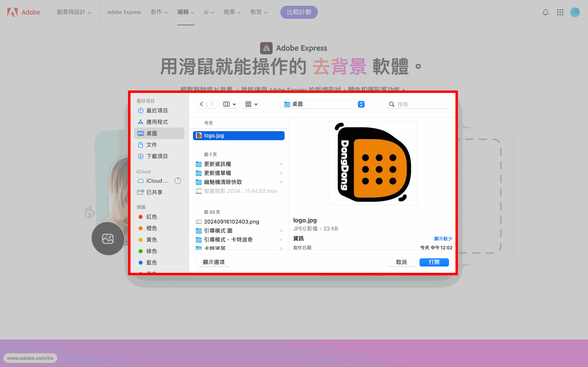Open the apps grid launcher

pos(560,12)
